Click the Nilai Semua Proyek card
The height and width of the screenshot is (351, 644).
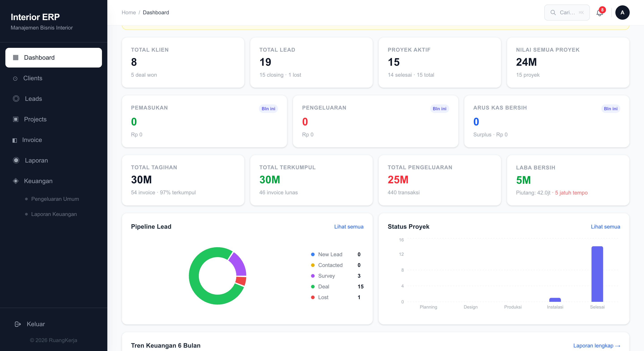pyautogui.click(x=568, y=63)
